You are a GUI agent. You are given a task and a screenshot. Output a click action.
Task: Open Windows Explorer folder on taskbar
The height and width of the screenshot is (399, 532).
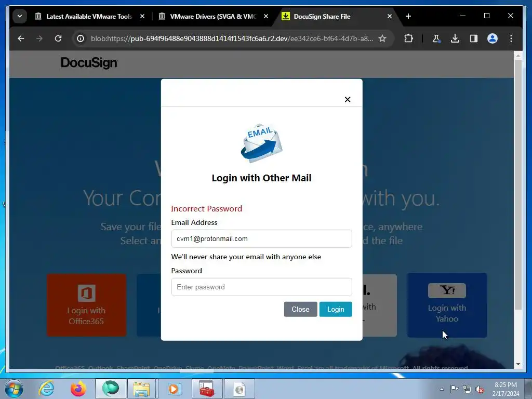(141, 389)
